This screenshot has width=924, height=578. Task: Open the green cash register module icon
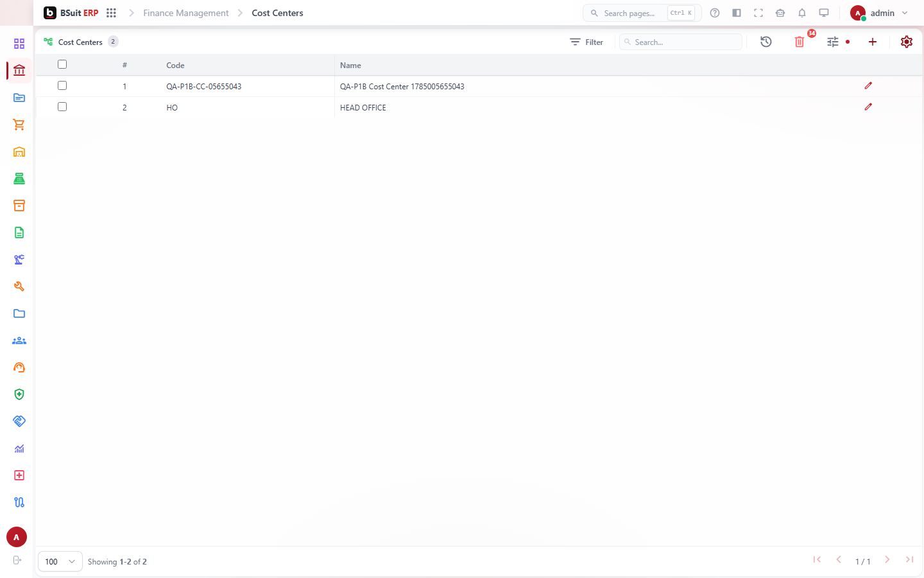(x=19, y=179)
